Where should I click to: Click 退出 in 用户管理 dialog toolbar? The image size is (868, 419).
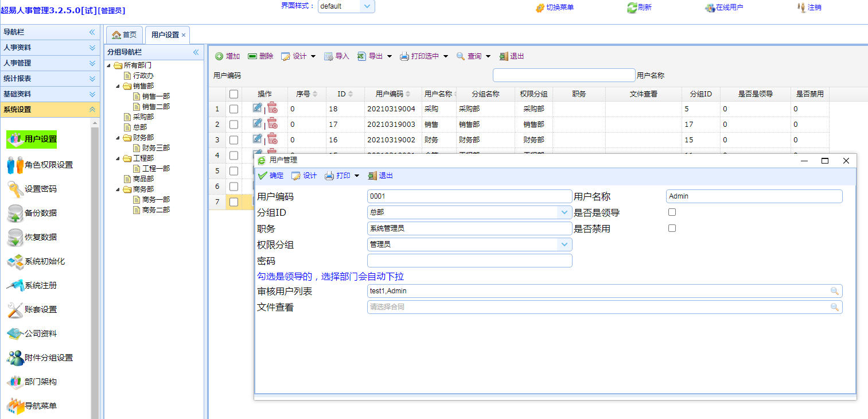tap(380, 176)
